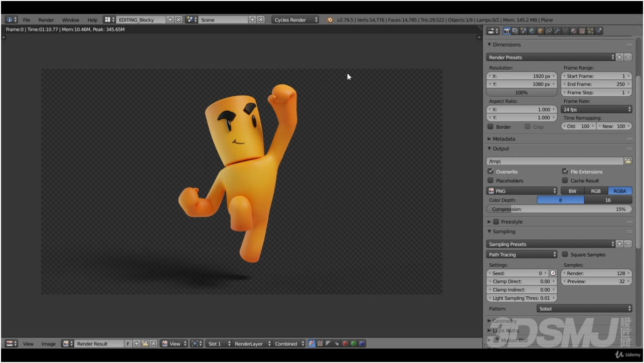Add a new render preset with plus
The image size is (644, 363).
tap(619, 57)
